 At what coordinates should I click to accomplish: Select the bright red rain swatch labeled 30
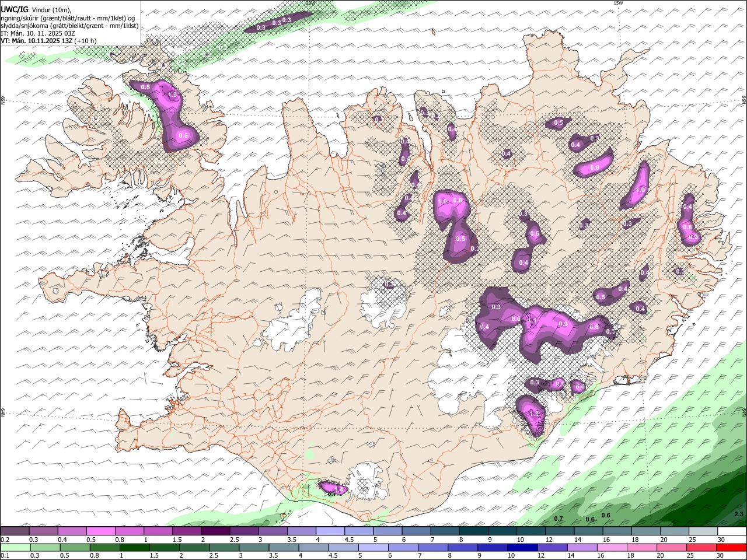pyautogui.click(x=732, y=547)
